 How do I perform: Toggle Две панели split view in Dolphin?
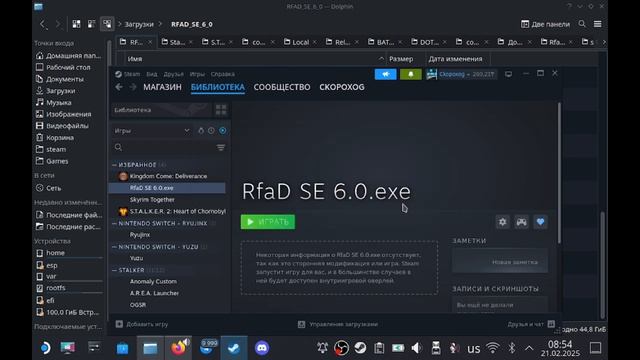(545, 24)
